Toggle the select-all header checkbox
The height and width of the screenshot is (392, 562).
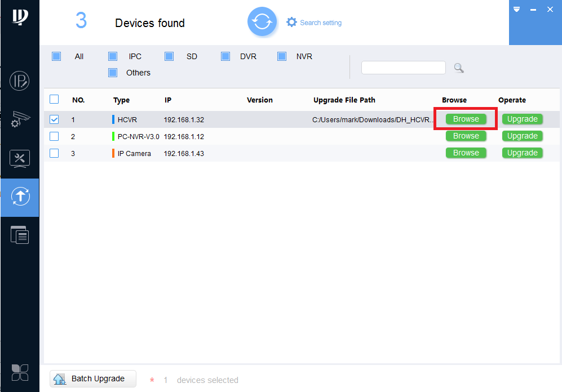pyautogui.click(x=54, y=99)
